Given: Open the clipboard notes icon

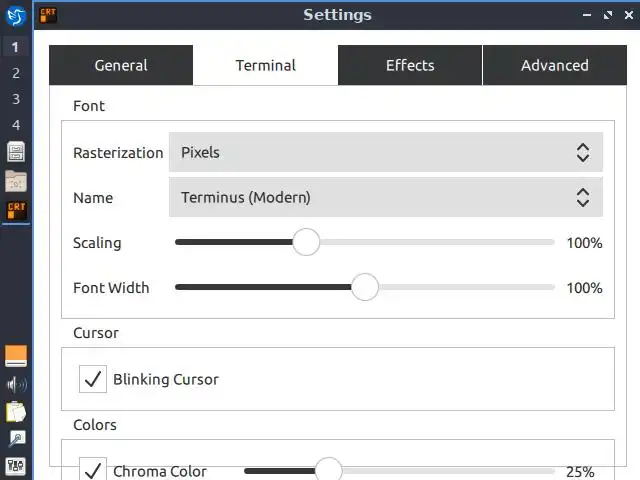Looking at the screenshot, I should (x=15, y=411).
